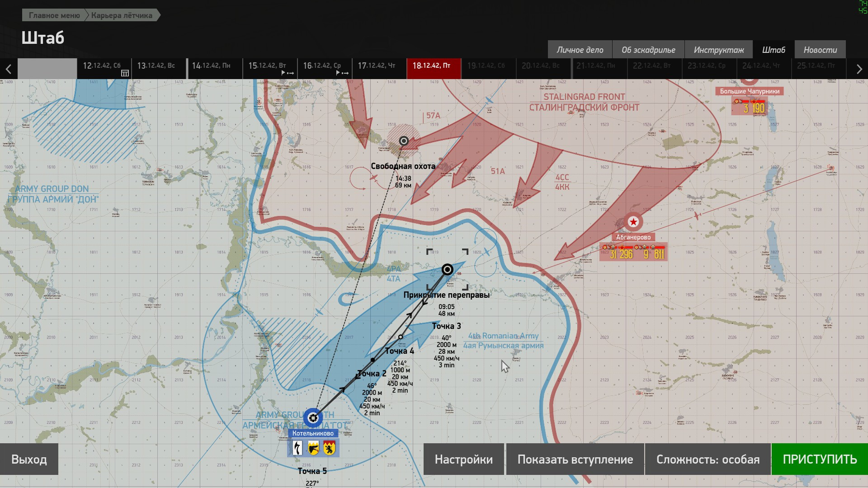Open the Инструктаж tab
The height and width of the screenshot is (488, 868).
pyautogui.click(x=718, y=50)
